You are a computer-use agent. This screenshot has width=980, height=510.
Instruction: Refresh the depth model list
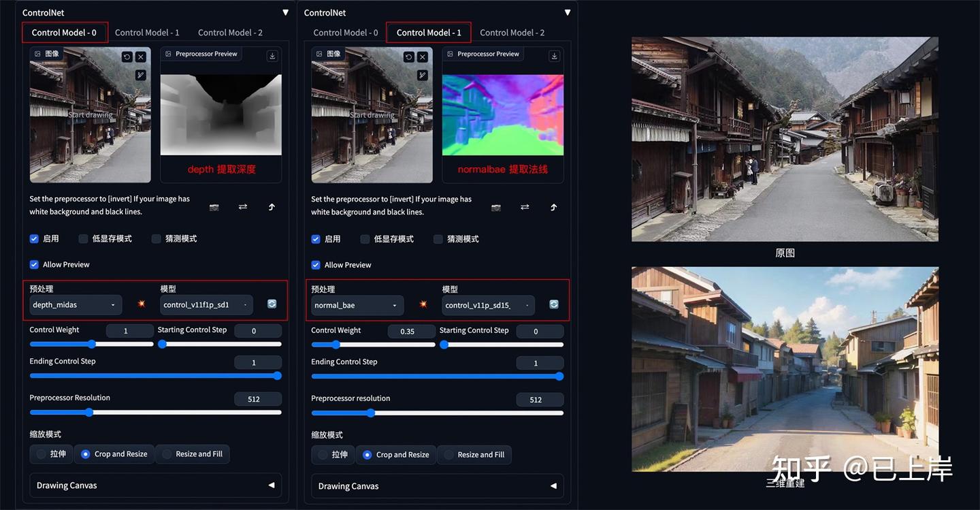click(272, 304)
